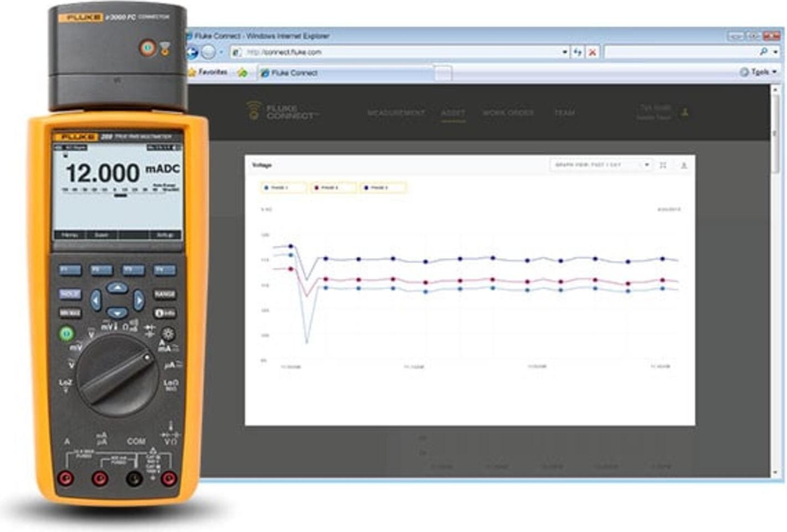Image resolution: width=787 pixels, height=532 pixels.
Task: Click the A input jack on the meter
Action: click(66, 478)
